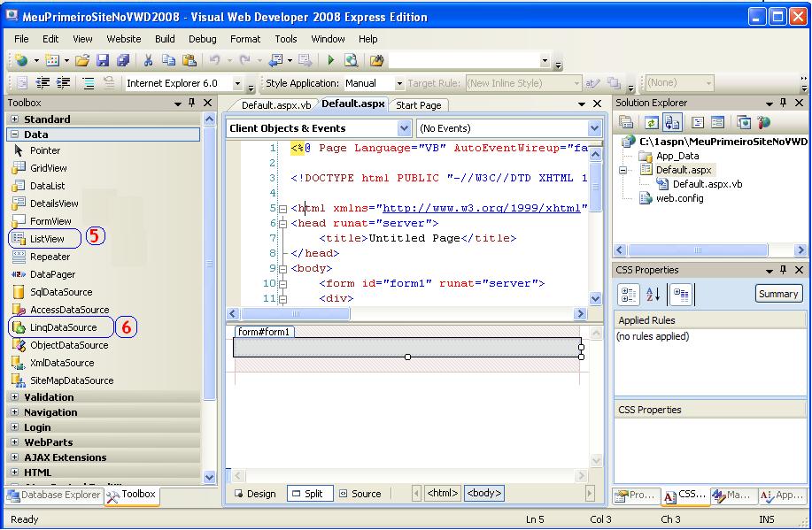Select the ListView control in Toolbox
The width and height of the screenshot is (812, 530).
click(45, 239)
